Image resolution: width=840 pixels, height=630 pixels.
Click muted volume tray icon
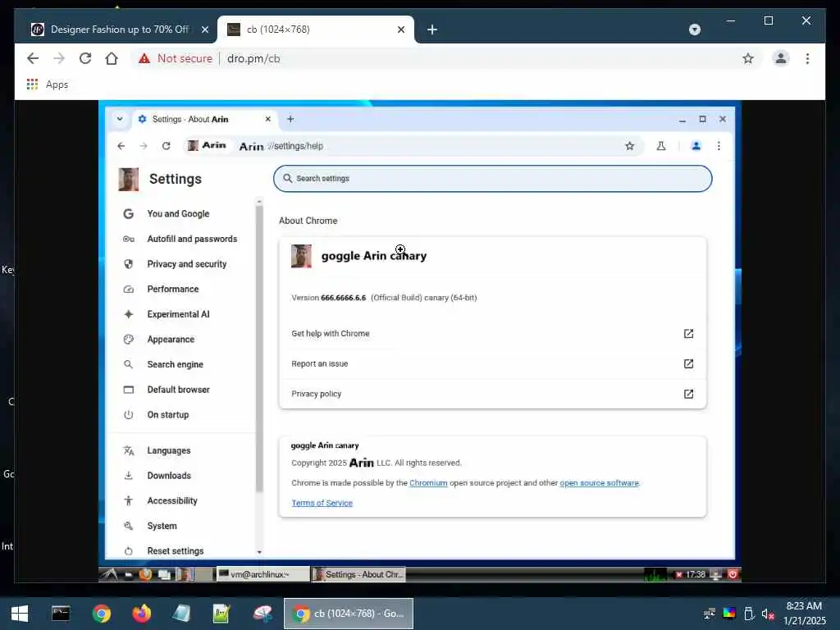pos(768,614)
